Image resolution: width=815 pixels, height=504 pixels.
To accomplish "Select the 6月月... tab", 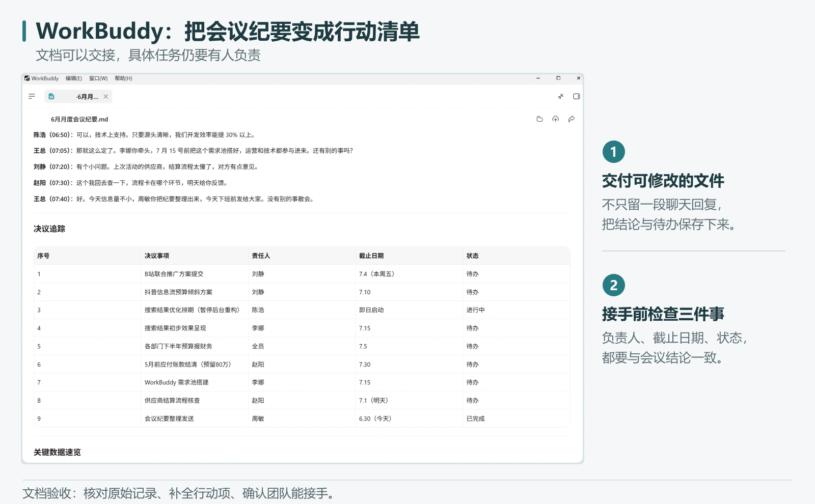I will point(78,96).
